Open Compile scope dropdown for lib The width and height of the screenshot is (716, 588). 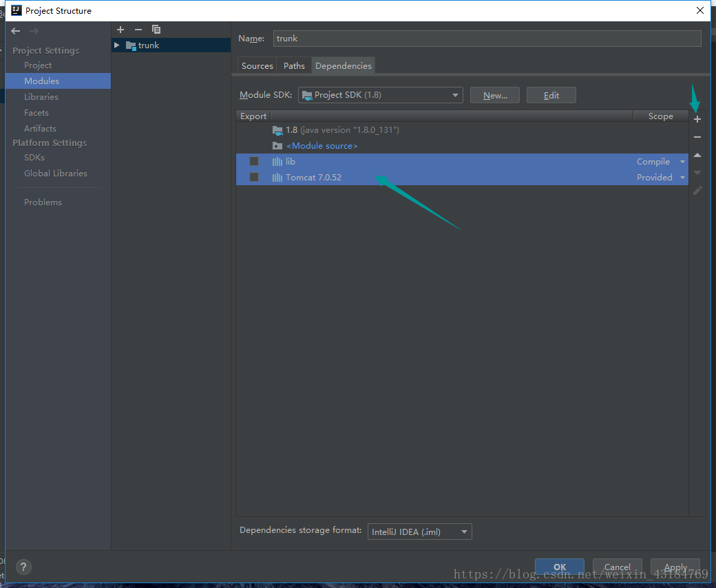[682, 162]
